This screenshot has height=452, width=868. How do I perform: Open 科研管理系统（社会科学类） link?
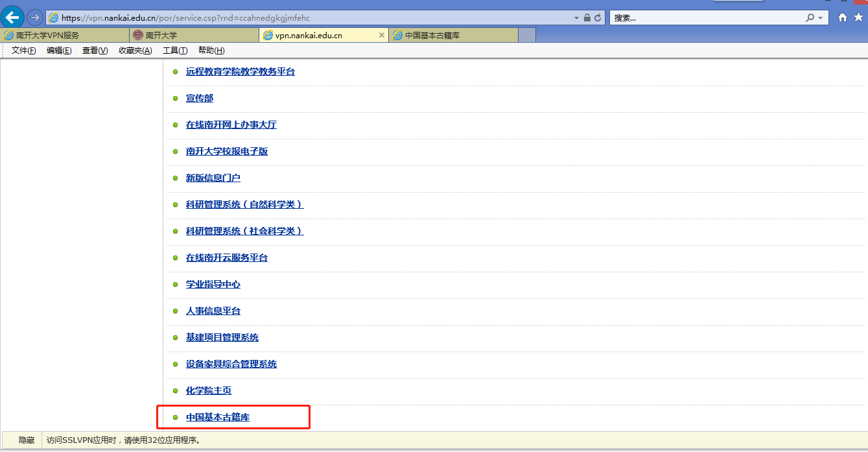click(245, 231)
